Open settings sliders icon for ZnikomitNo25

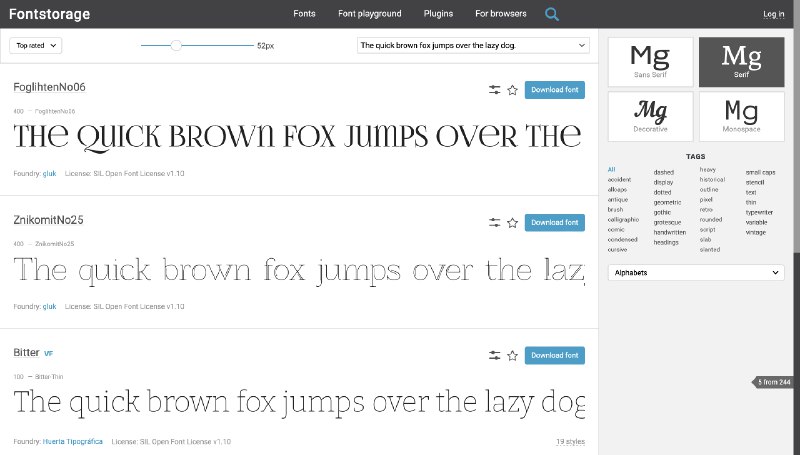494,222
